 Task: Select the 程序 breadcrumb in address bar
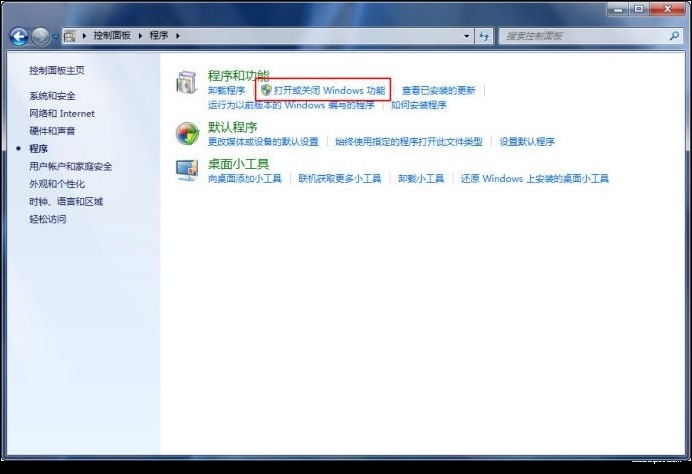[159, 36]
